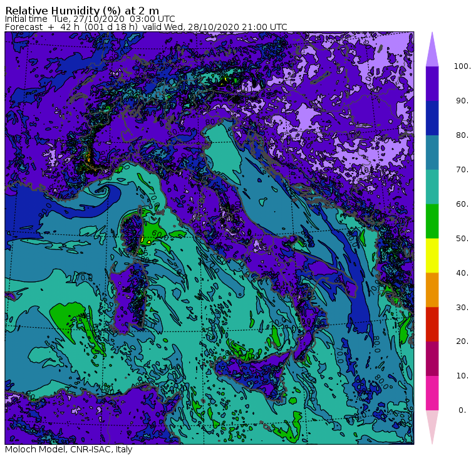Select the yellow 40-50 legend band
This screenshot has height=458, width=476.
(x=432, y=256)
